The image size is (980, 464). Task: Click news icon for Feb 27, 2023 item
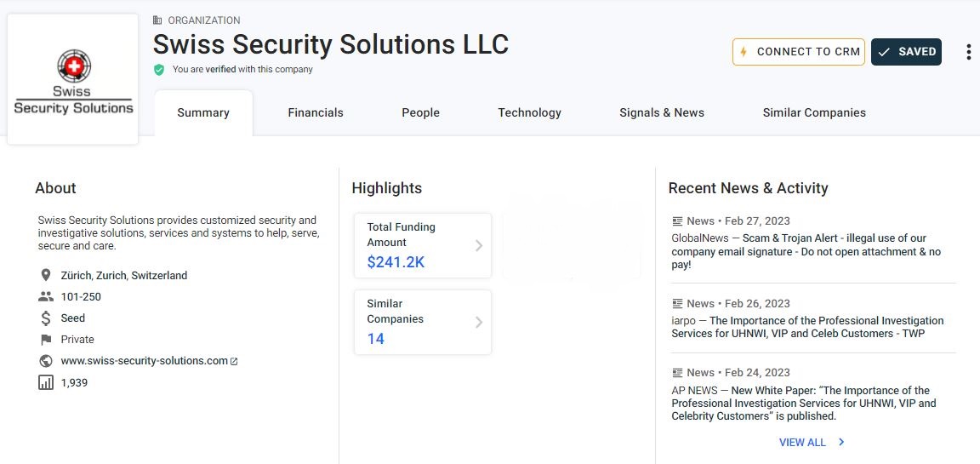(677, 221)
